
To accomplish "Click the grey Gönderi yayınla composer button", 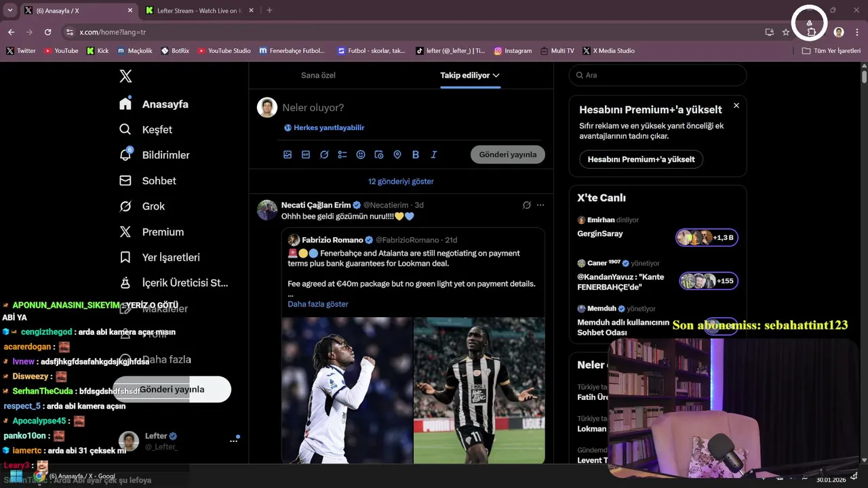I will pos(507,155).
